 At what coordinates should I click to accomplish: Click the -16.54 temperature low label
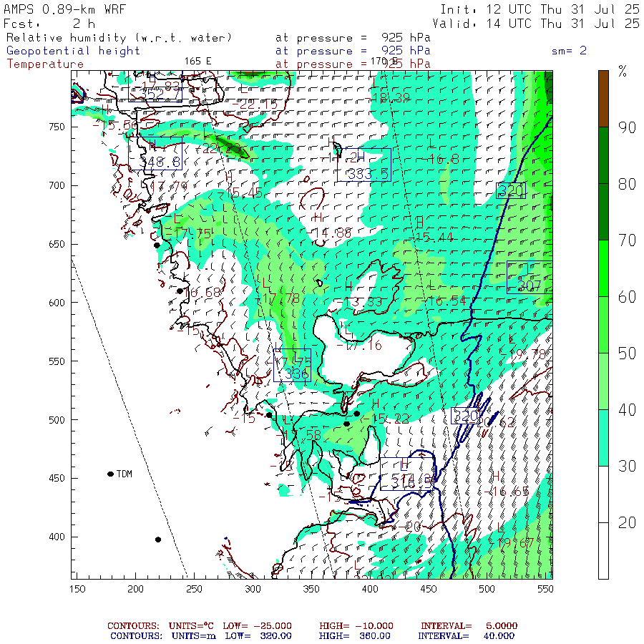coord(444,301)
